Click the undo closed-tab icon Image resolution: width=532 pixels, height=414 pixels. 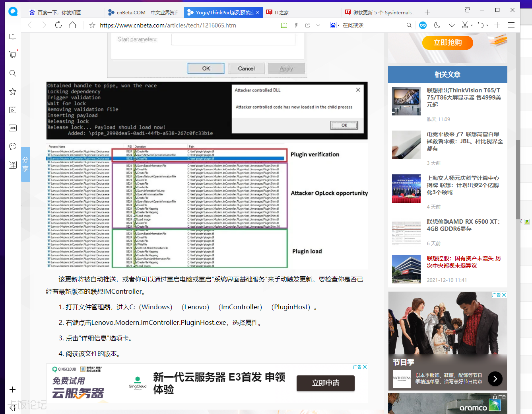tap(481, 25)
